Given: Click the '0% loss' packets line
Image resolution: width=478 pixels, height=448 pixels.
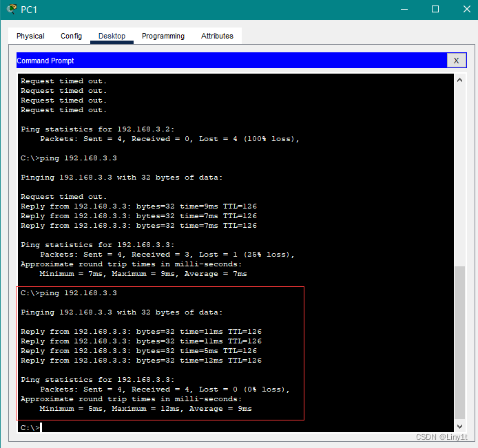Looking at the screenshot, I should [x=165, y=390].
